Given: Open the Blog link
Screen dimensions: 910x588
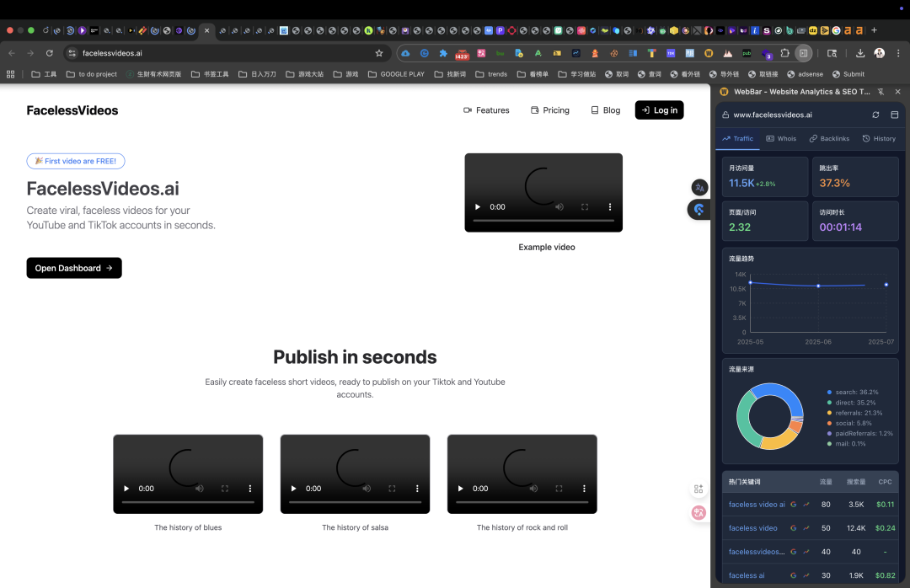Looking at the screenshot, I should point(605,110).
